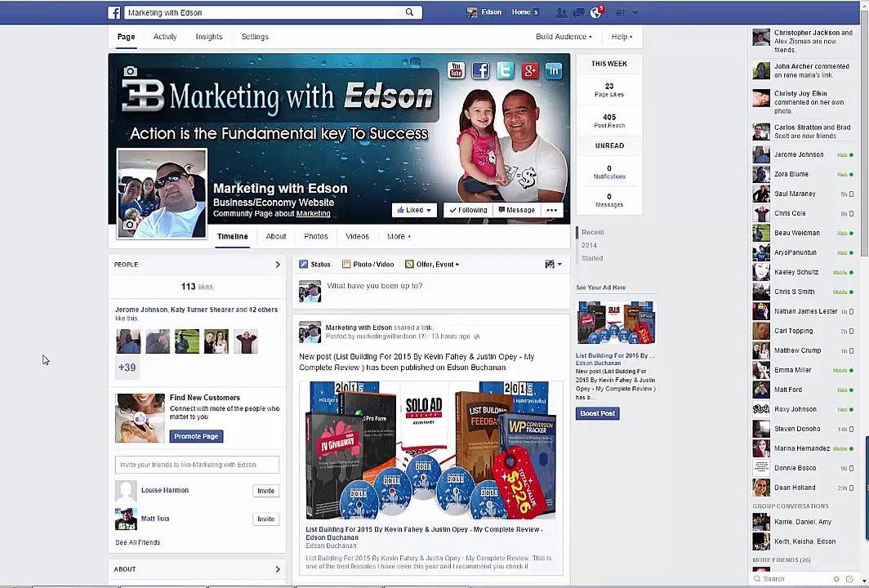This screenshot has height=588, width=869.
Task: Click the 13 hours ago post timestamp
Action: pyautogui.click(x=451, y=336)
